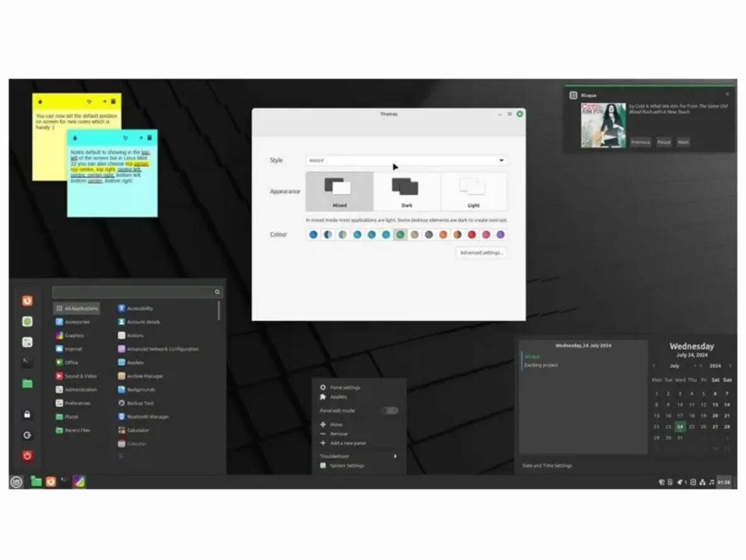
Task: Select Dark appearance mode in Themes
Action: (x=407, y=192)
